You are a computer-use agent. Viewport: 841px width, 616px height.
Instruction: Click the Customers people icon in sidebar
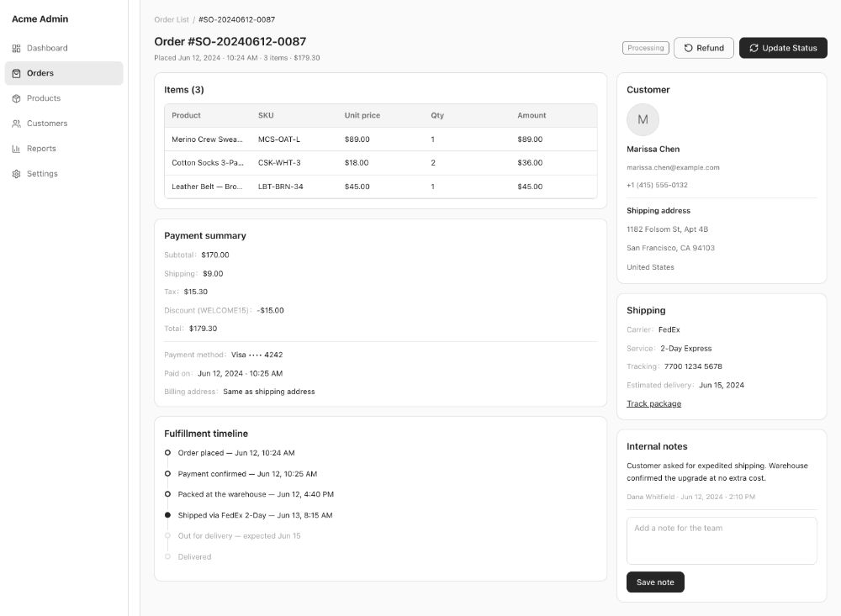coord(16,124)
